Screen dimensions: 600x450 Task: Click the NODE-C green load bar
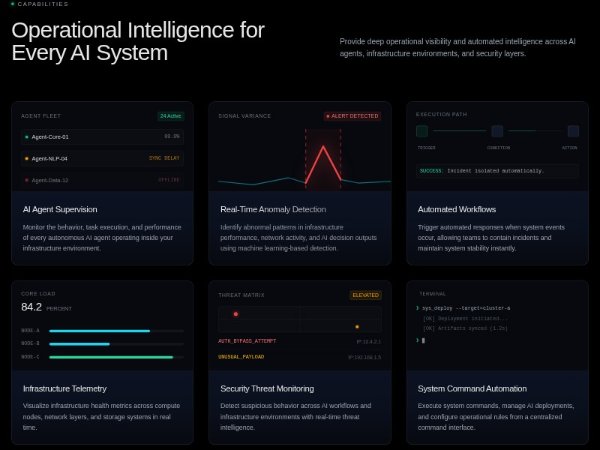[111, 356]
